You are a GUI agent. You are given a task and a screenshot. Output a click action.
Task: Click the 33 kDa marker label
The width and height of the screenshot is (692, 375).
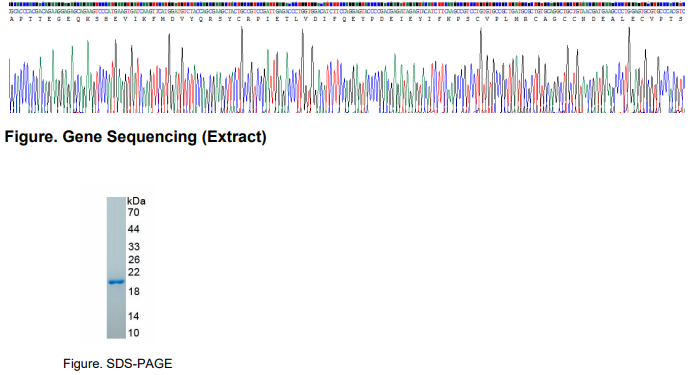pos(133,247)
